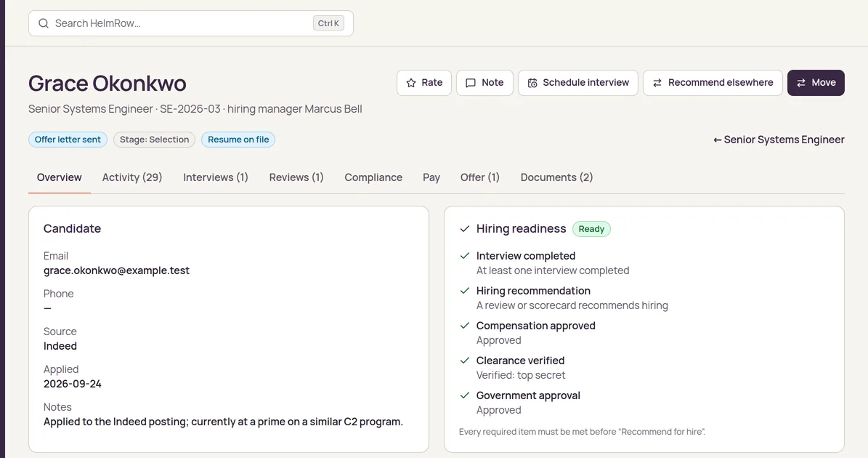Click the checkmark next to Government approval
Image resolution: width=868 pixels, height=458 pixels.
point(464,395)
